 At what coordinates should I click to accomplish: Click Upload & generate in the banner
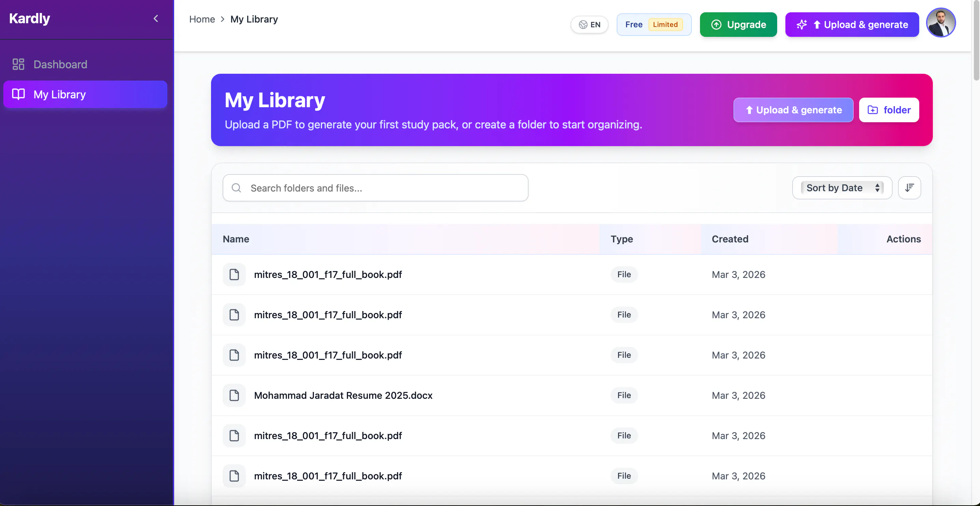[x=793, y=110]
